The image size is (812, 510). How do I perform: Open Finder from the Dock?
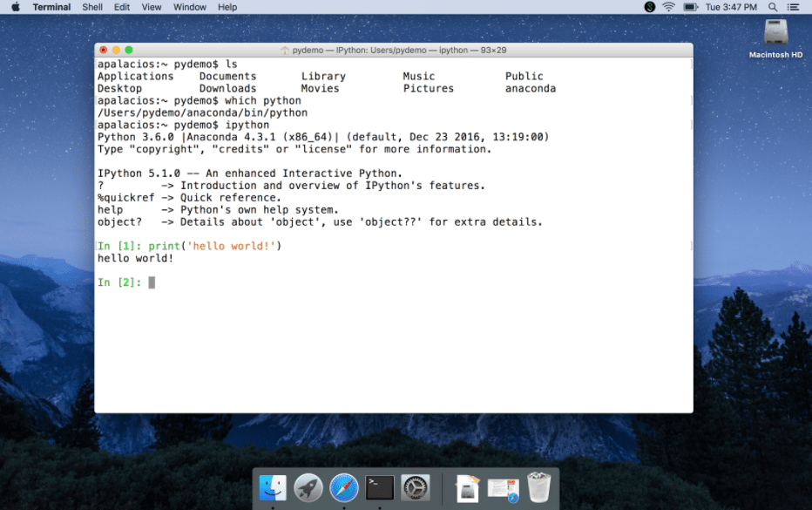[x=273, y=487]
